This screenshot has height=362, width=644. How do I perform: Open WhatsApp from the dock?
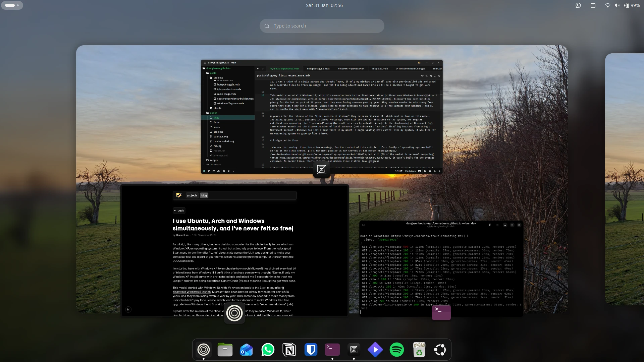coord(268,350)
